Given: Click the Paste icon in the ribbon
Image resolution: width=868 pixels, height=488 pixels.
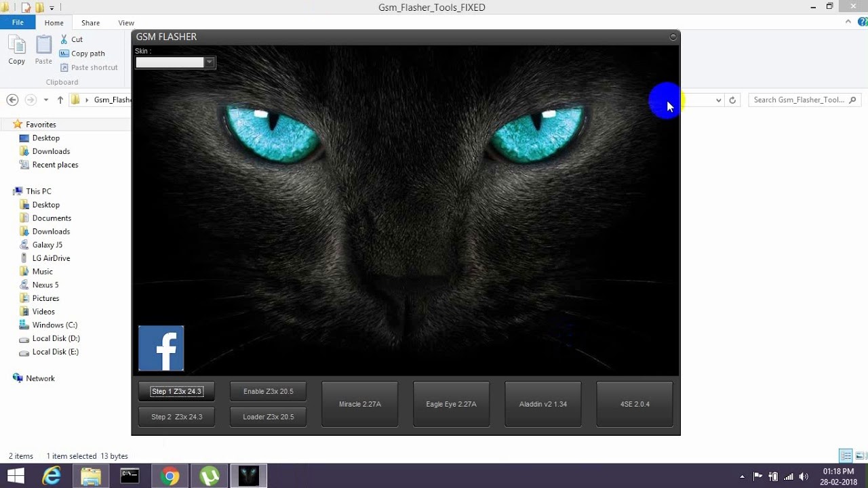Looking at the screenshot, I should pyautogui.click(x=43, y=49).
